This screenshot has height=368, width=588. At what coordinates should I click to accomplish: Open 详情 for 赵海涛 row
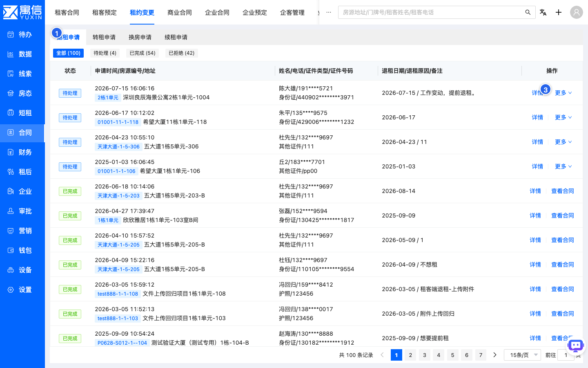(x=535, y=338)
